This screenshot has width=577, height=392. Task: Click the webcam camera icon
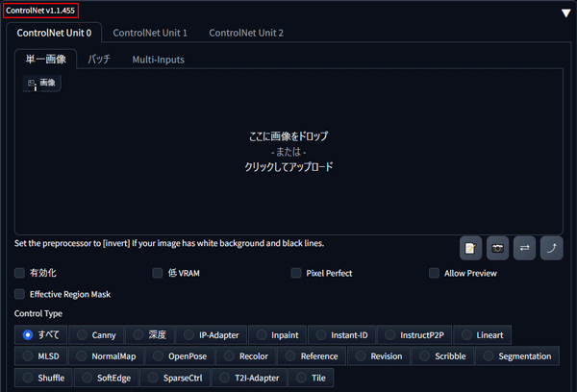click(497, 248)
